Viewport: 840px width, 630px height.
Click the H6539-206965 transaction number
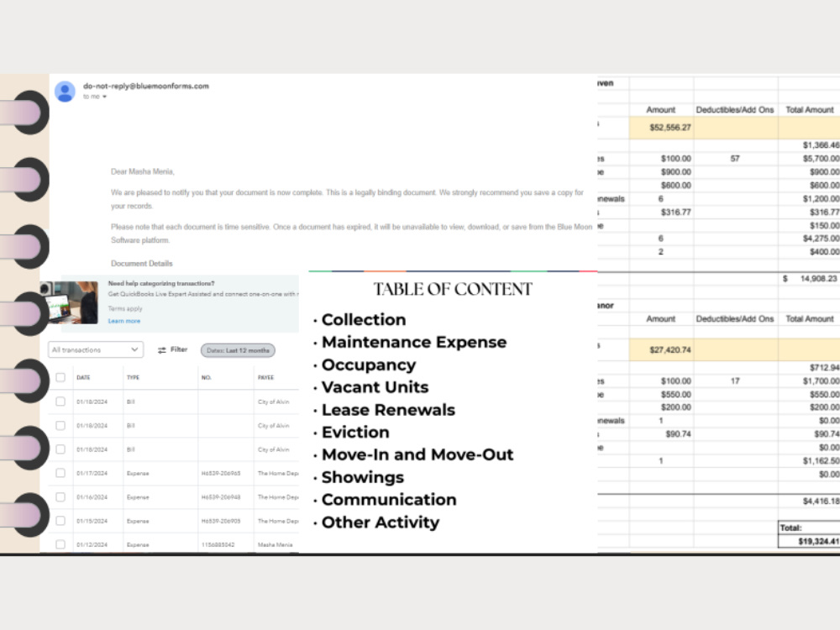221,474
